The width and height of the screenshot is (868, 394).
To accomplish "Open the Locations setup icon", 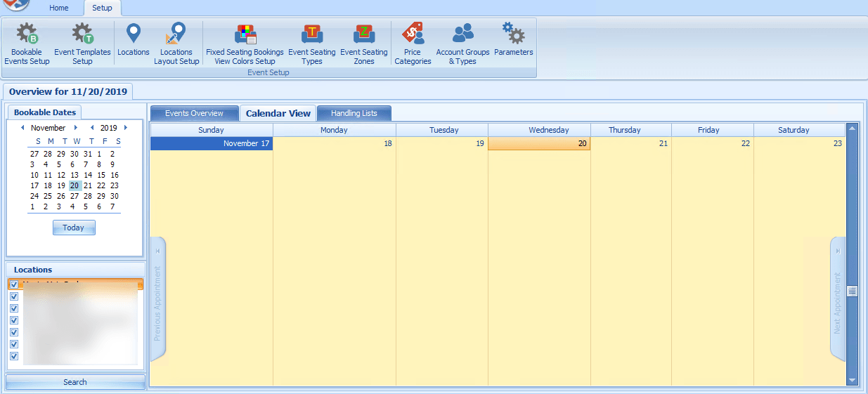I will click(x=134, y=39).
